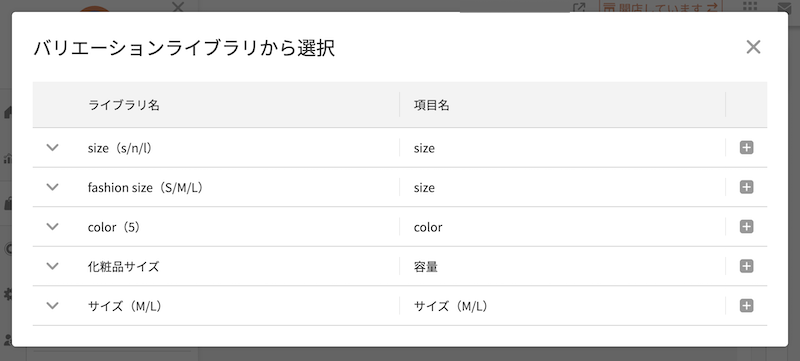Click the 容量 item name cell
The width and height of the screenshot is (800, 361).
point(426,267)
